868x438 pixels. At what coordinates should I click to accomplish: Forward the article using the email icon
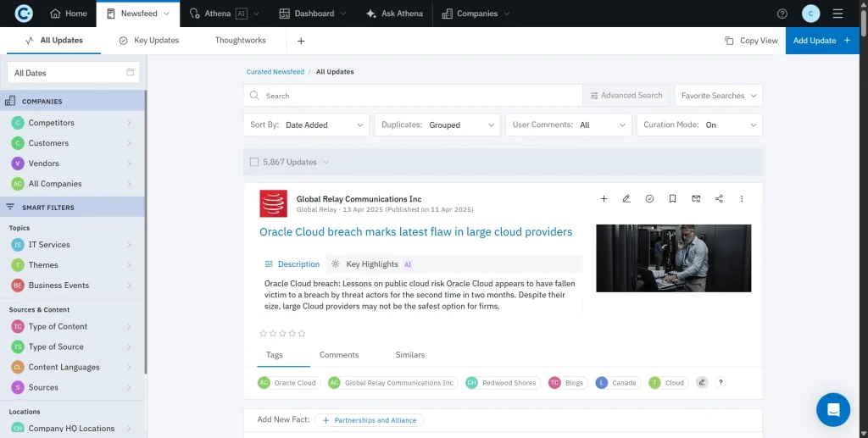click(x=696, y=199)
